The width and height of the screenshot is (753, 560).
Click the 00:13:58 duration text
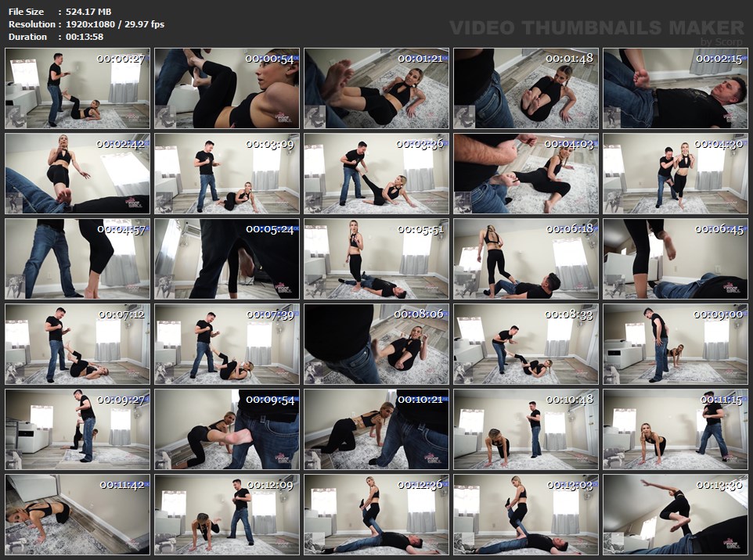[85, 37]
